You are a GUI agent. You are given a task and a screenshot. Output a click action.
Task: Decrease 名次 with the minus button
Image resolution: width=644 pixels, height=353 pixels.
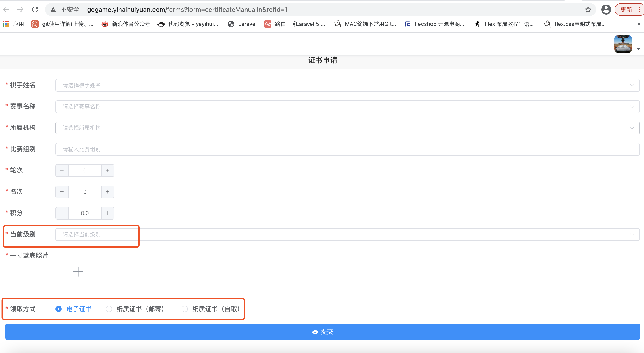pos(62,192)
